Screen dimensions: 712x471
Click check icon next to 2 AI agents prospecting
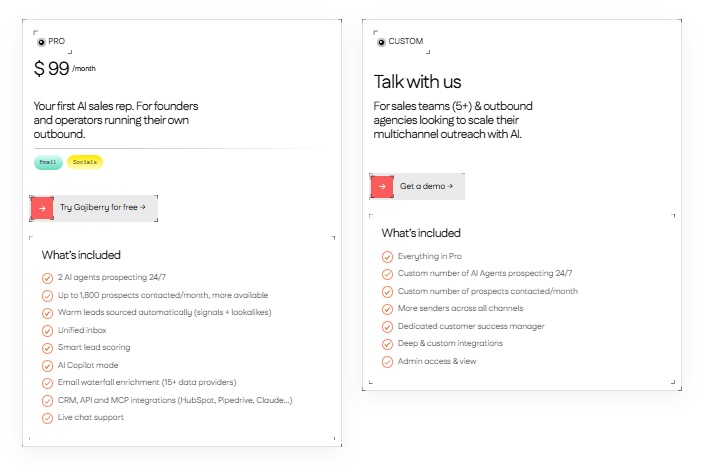[x=47, y=278]
